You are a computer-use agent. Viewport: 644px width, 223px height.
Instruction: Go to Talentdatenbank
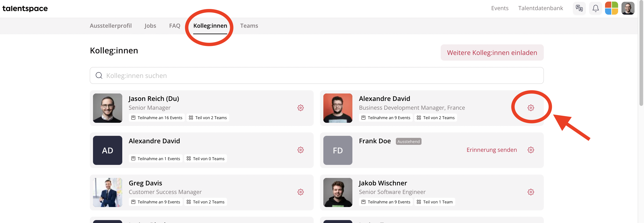pyautogui.click(x=540, y=8)
